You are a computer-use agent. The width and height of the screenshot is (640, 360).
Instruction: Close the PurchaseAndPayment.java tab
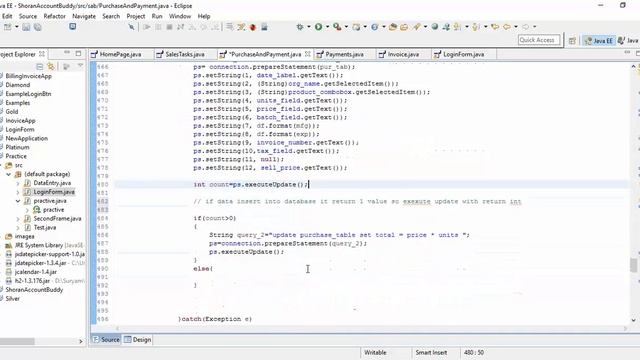pos(307,54)
